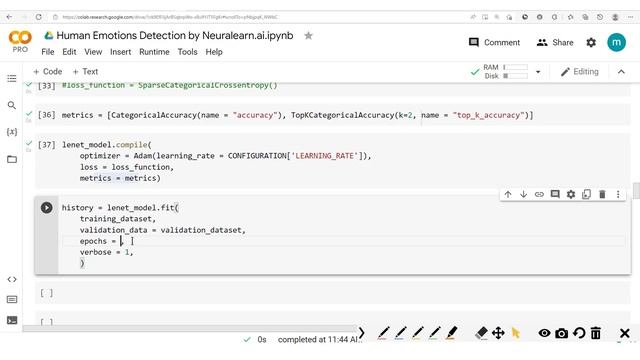Reload the browser page
This screenshot has width=640, height=360.
[x=38, y=17]
